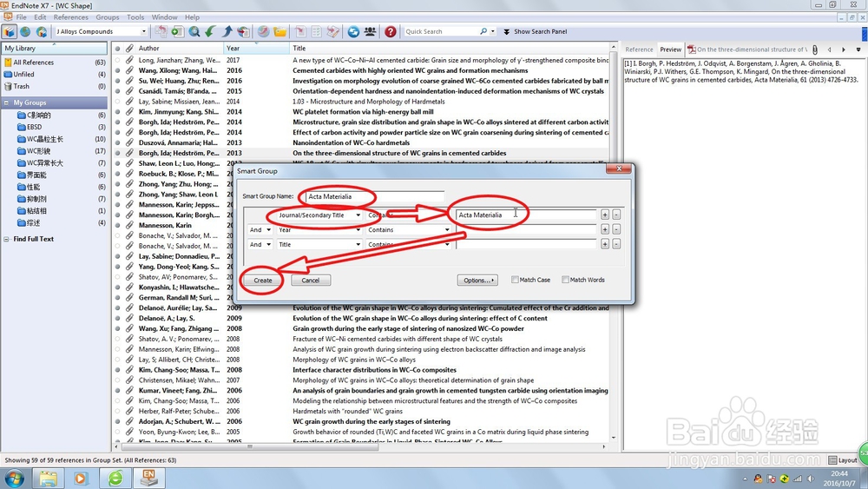Click the Create button
This screenshot has height=489, width=868.
click(263, 281)
